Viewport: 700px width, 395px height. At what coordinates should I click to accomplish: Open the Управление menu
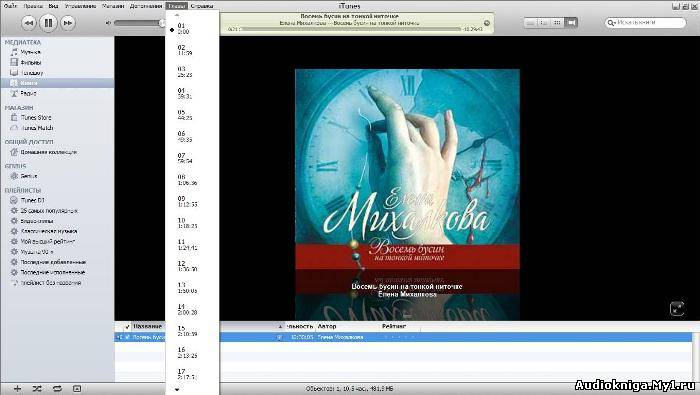[x=80, y=6]
